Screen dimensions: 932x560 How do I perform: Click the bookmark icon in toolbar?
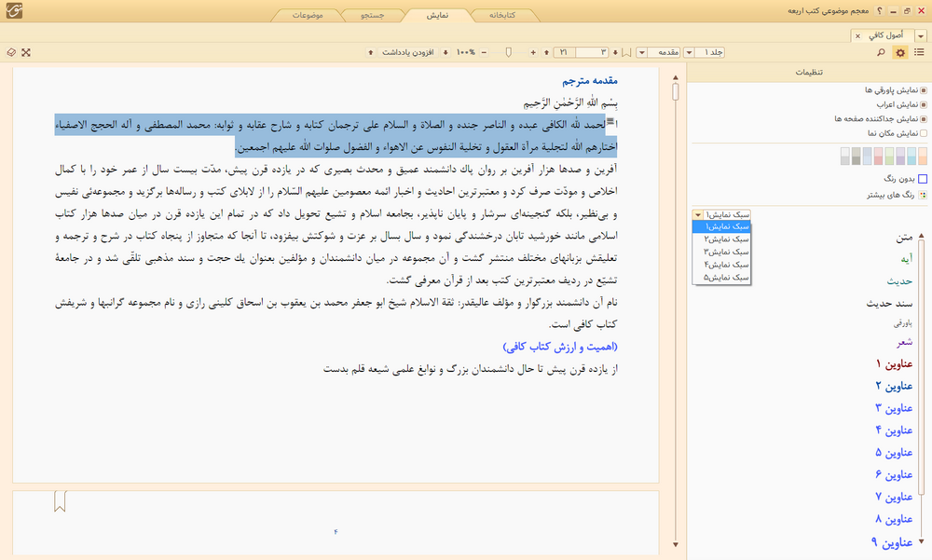pyautogui.click(x=626, y=52)
